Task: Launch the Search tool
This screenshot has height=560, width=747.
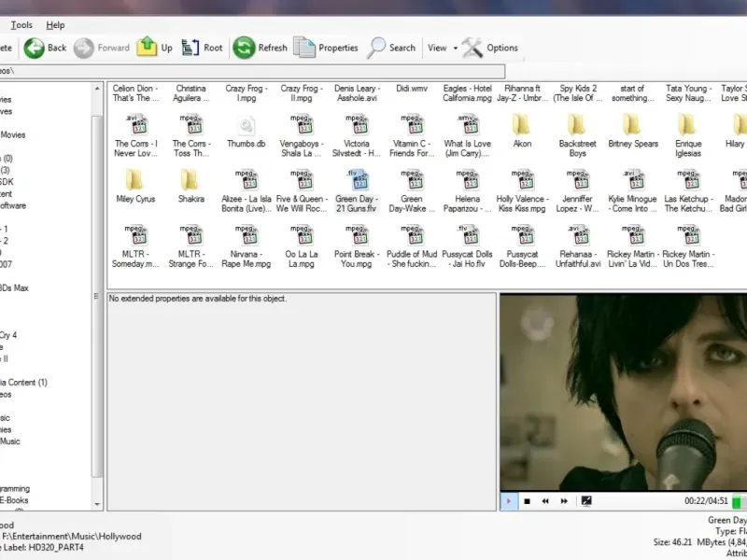Action: (x=391, y=48)
